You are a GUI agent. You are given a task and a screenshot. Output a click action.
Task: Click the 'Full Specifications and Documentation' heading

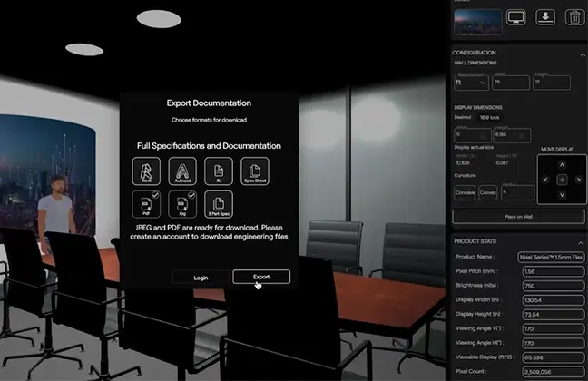coord(209,146)
